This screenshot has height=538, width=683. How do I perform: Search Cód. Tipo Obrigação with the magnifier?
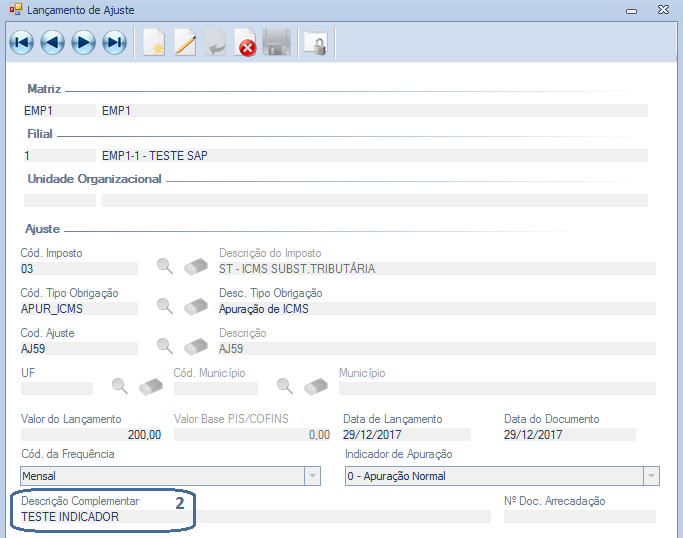(165, 306)
